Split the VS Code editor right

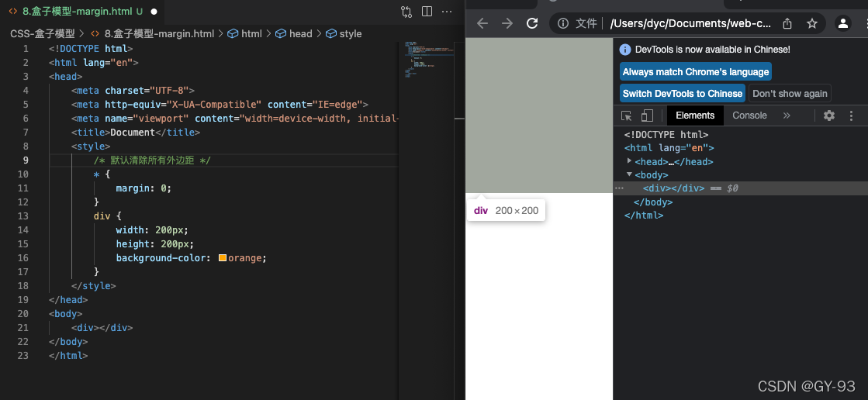click(427, 12)
